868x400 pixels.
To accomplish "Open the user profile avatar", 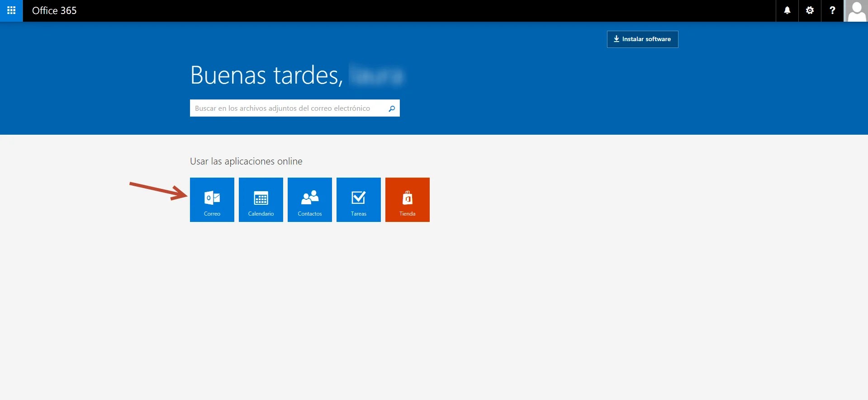I will (856, 11).
